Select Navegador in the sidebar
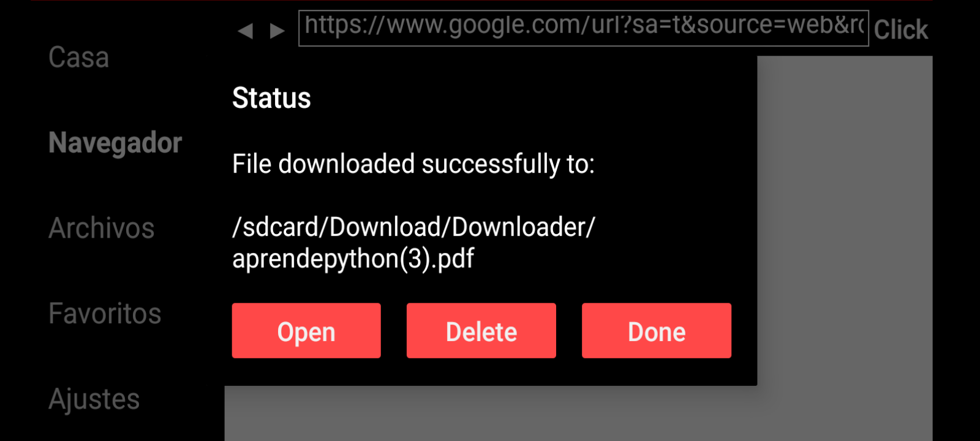This screenshot has height=441, width=980. [115, 143]
